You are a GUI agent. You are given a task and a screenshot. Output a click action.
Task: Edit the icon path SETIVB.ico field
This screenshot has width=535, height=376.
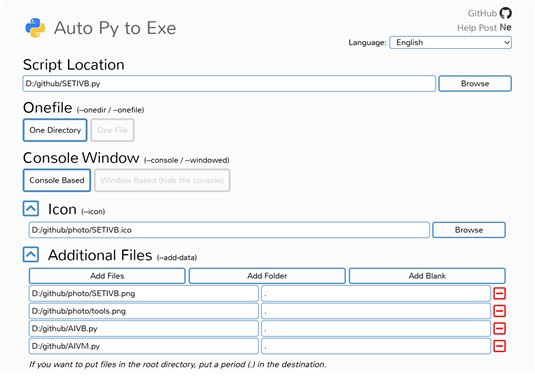click(x=229, y=230)
